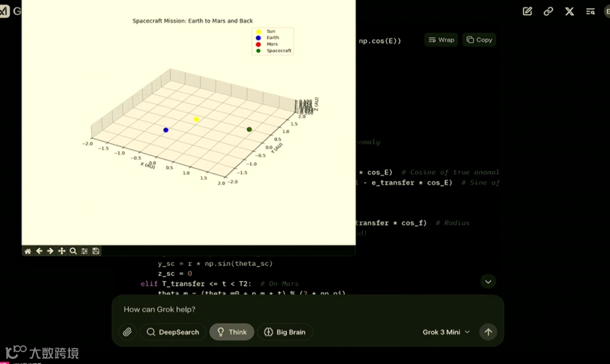Copy the conversation link with chain icon
Screen dimensions: 610x364
(x=548, y=11)
